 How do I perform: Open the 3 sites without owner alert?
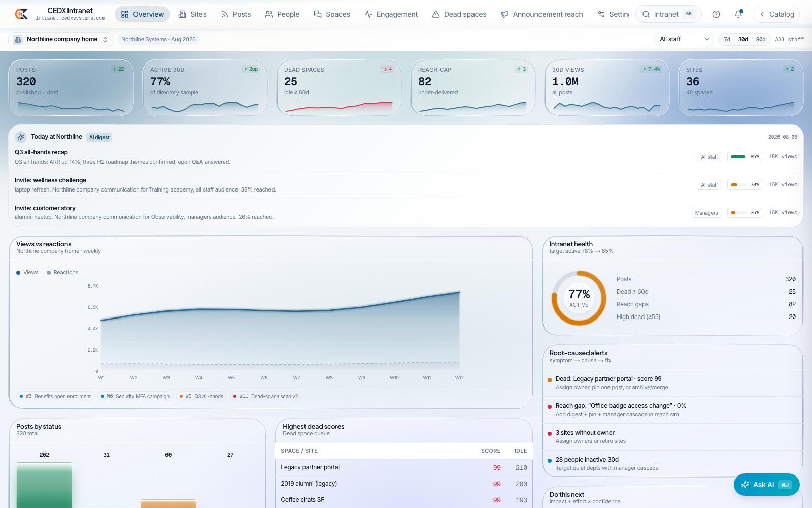pyautogui.click(x=672, y=437)
